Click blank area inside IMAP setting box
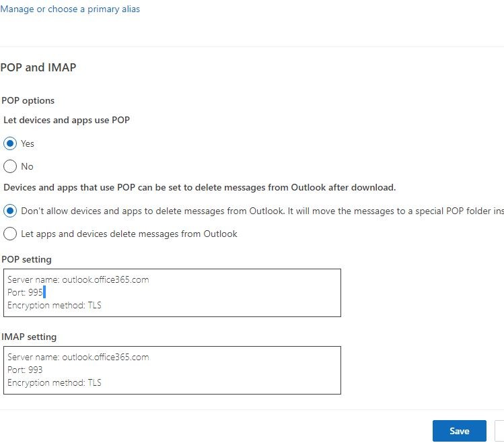Viewport: 504px width, 443px height. [x=244, y=370]
